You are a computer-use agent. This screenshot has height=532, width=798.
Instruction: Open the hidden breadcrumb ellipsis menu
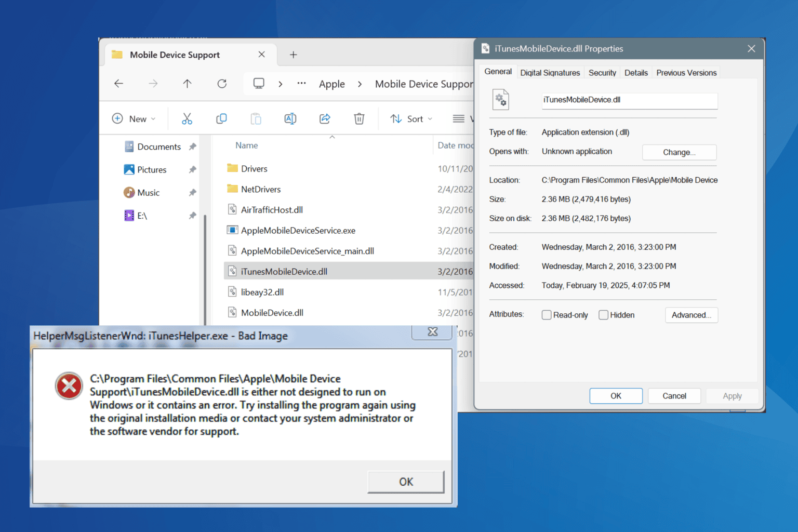(x=301, y=84)
